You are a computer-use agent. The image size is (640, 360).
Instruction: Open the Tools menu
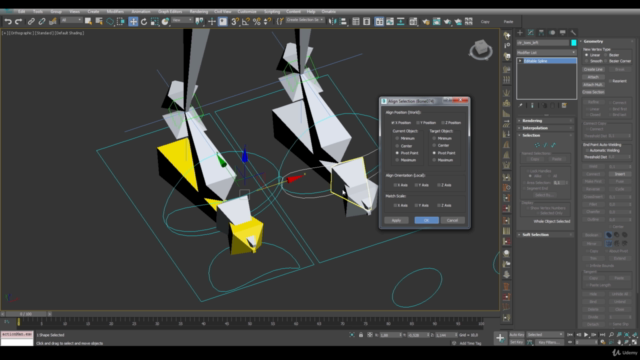pos(38,11)
